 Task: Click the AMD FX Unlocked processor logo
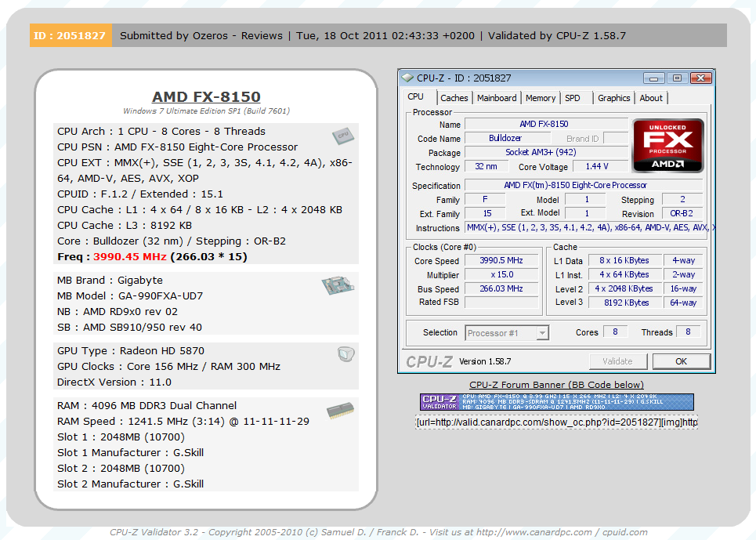[667, 145]
